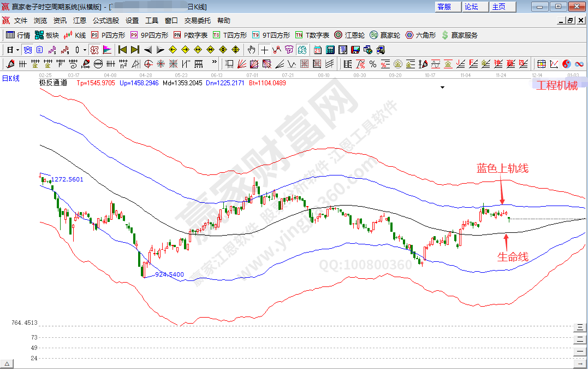This screenshot has width=588, height=369.
Task: Toggle the crosshair cursor tool
Action: pyautogui.click(x=264, y=50)
